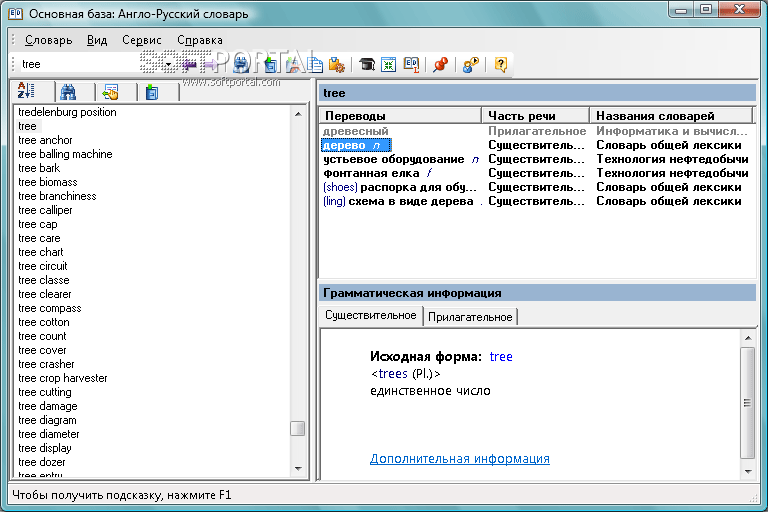The image size is (768, 512).
Task: Open the Справка menu
Action: pyautogui.click(x=200, y=40)
